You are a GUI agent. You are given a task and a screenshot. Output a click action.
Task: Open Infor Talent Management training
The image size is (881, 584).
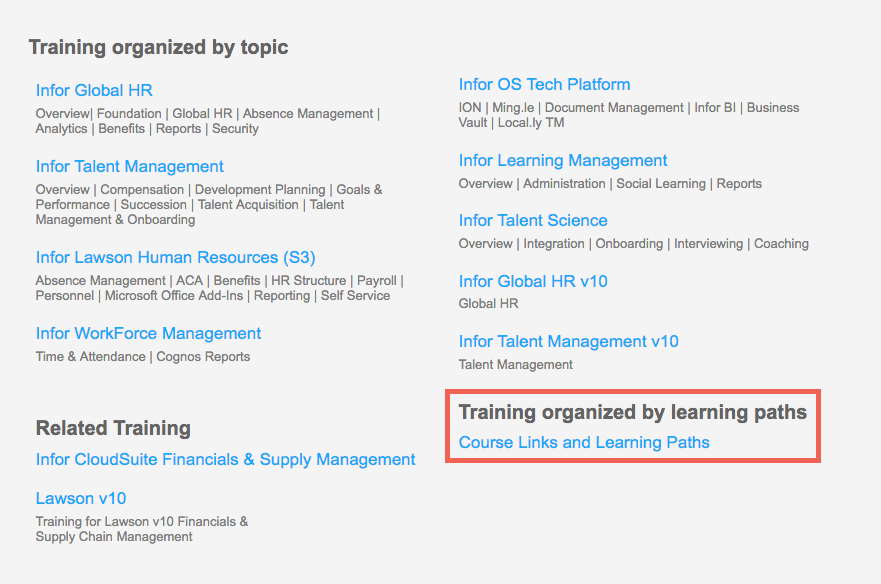130,166
